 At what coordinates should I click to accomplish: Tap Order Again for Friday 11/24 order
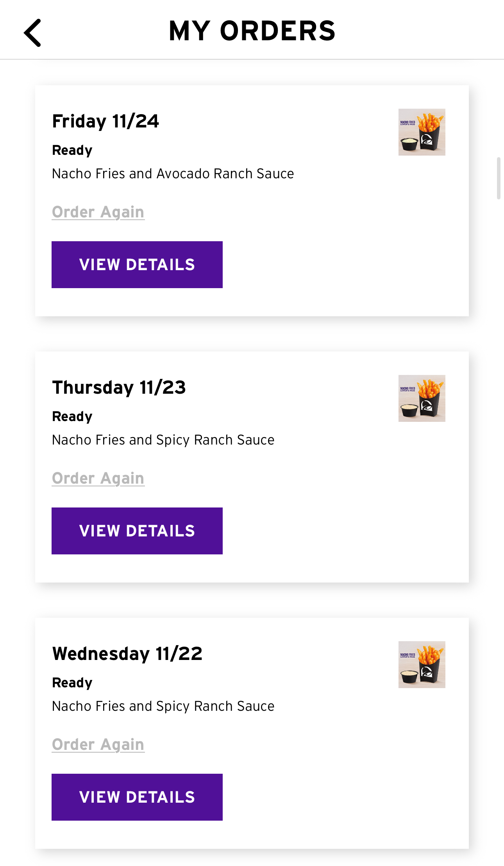tap(98, 212)
